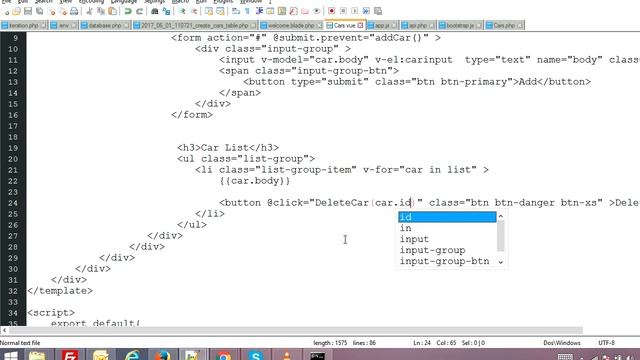Click the Stop macro recording icon
The width and height of the screenshot is (640, 360).
pos(343,11)
